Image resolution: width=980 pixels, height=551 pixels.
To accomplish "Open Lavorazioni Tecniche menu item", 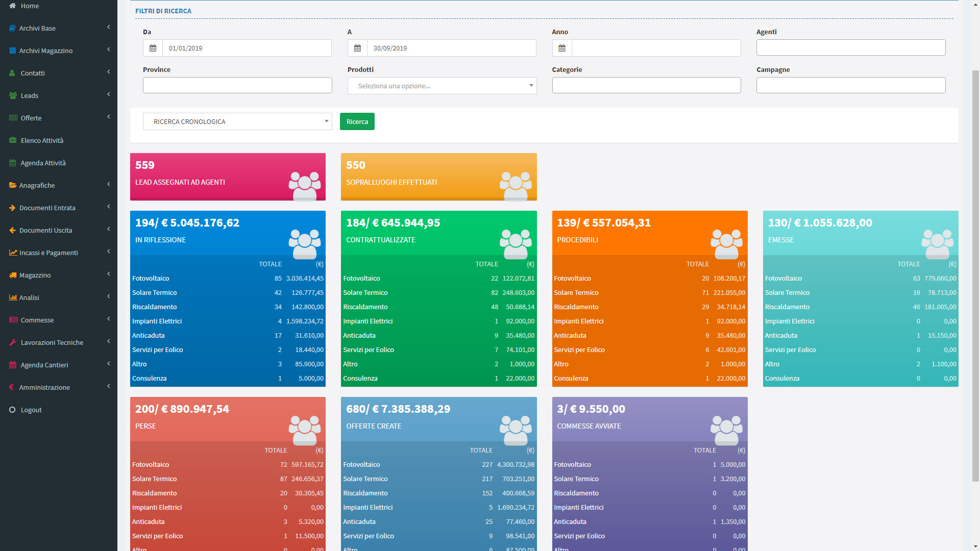I will pos(59,342).
